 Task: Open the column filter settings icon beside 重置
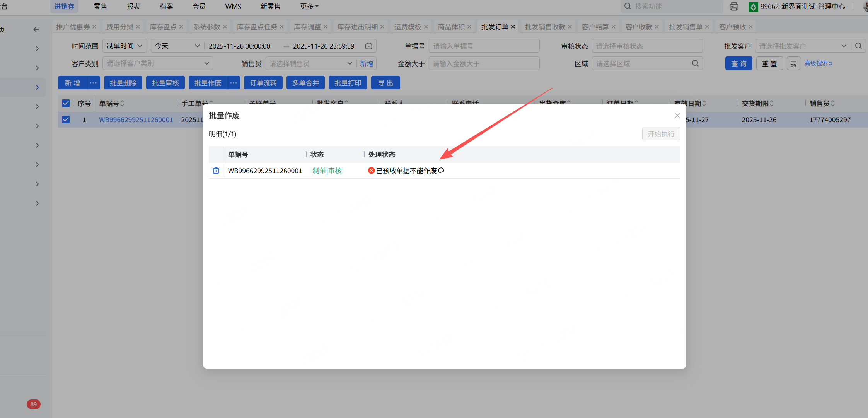[793, 63]
